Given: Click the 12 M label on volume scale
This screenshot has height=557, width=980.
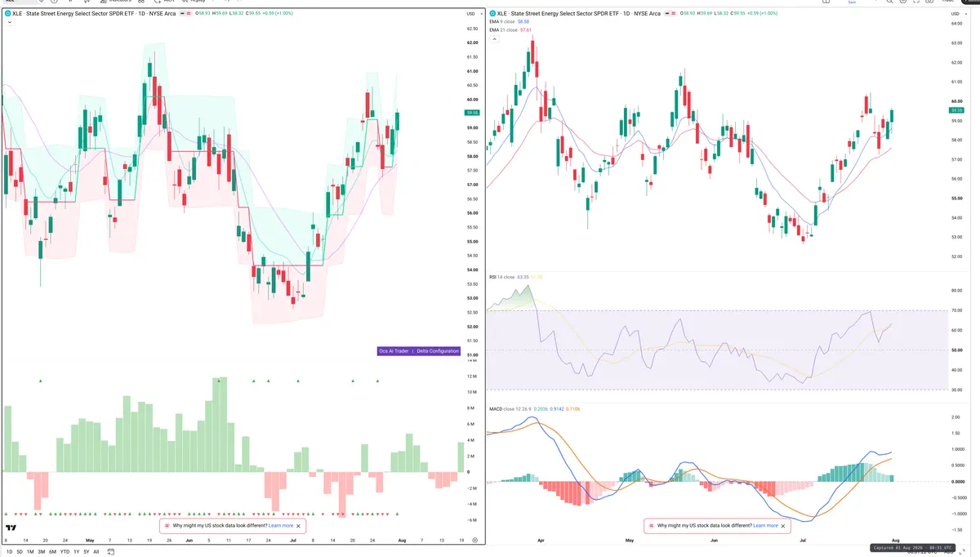Looking at the screenshot, I should click(472, 377).
